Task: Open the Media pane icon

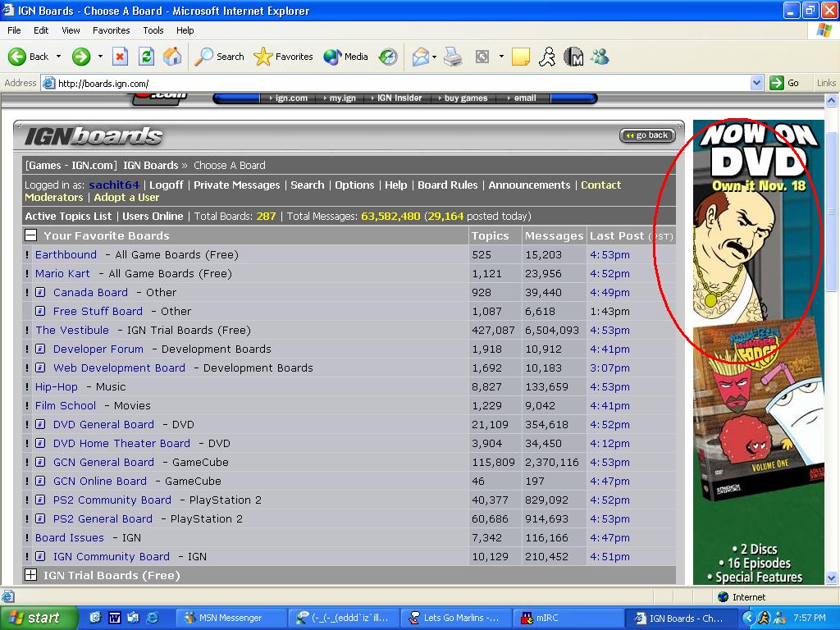Action: 345,57
